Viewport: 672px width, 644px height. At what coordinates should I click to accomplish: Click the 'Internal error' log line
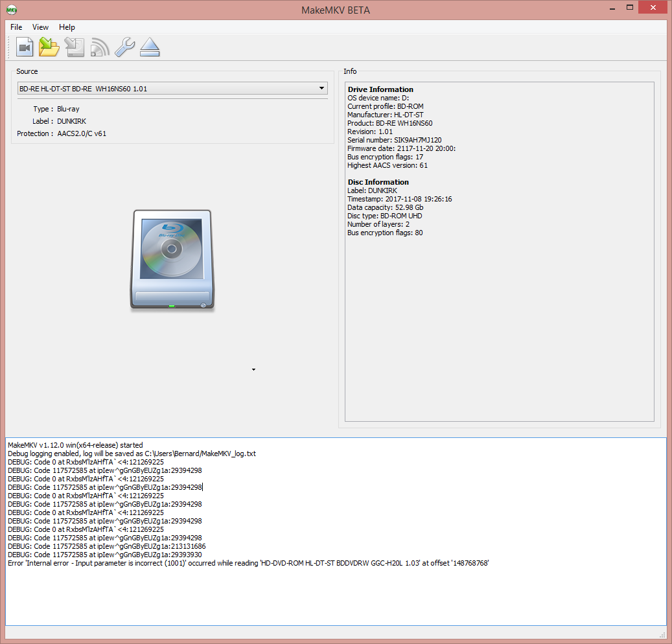coord(249,563)
